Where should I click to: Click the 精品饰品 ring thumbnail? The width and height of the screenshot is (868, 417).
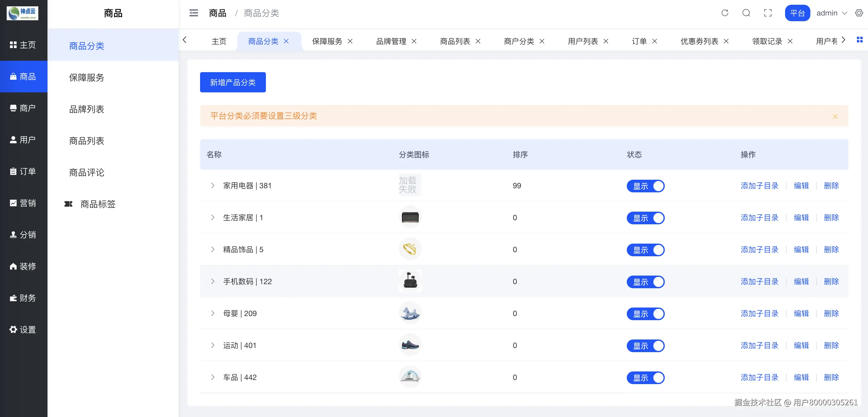[410, 249]
